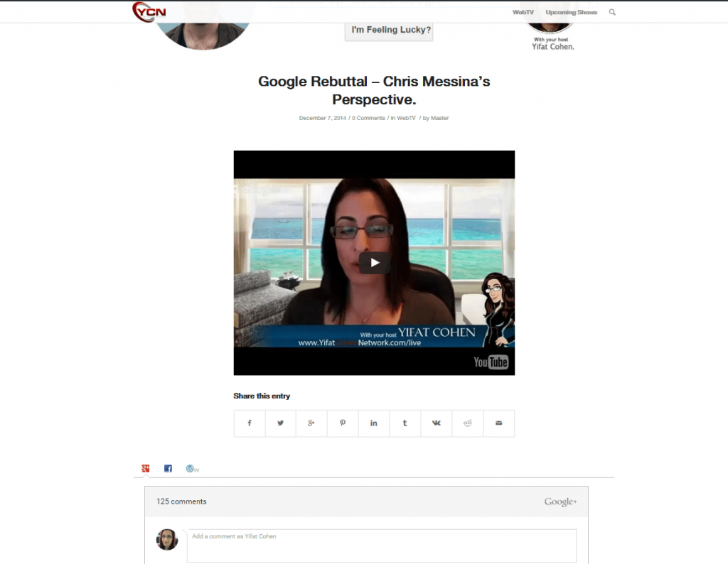Screen dimensions: 728x564
Task: Share this entry on Tumblr
Action: coord(405,423)
